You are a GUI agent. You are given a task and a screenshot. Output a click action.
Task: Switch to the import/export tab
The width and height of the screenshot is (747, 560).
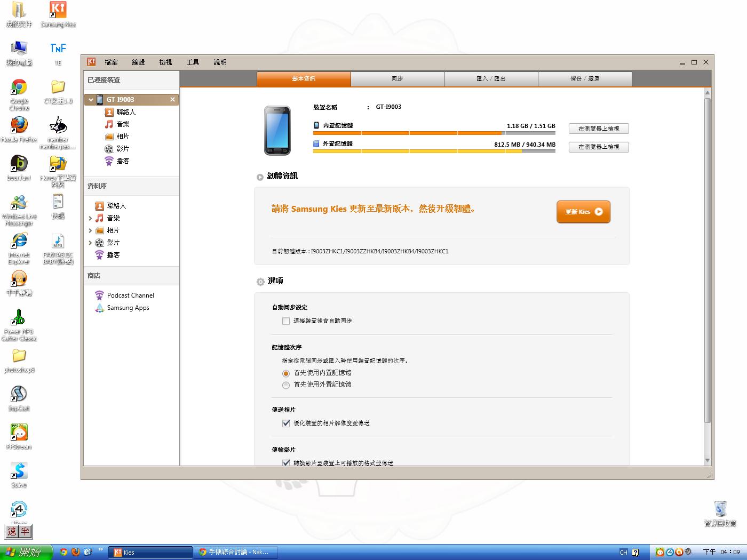coord(491,79)
